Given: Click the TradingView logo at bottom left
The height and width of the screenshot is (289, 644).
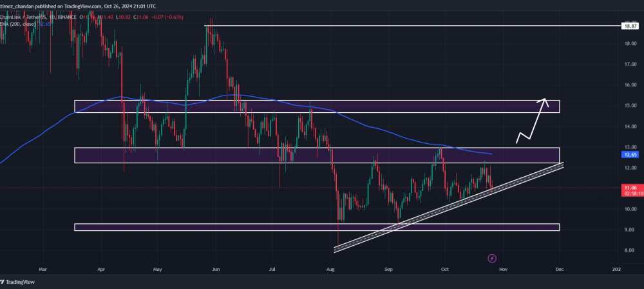Looking at the screenshot, I should click(17, 283).
